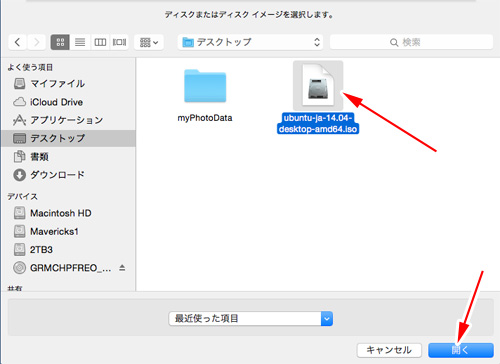The width and height of the screenshot is (500, 364).
Task: Switch to icon view
Action: coord(60,42)
